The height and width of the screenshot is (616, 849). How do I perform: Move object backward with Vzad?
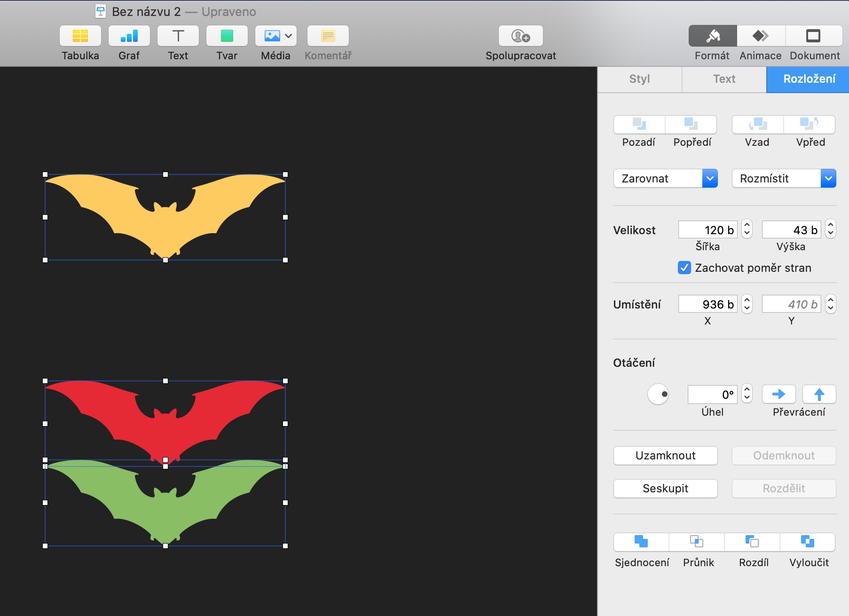pos(758,125)
